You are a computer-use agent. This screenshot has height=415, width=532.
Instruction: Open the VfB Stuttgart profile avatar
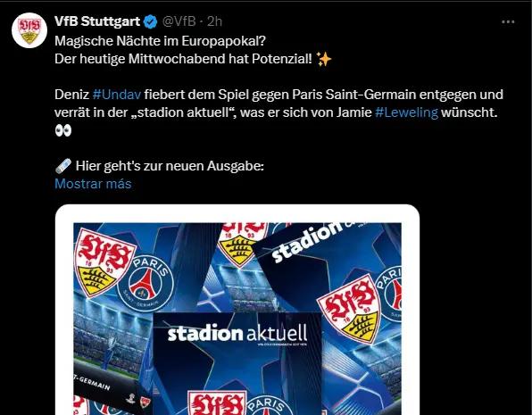29,30
